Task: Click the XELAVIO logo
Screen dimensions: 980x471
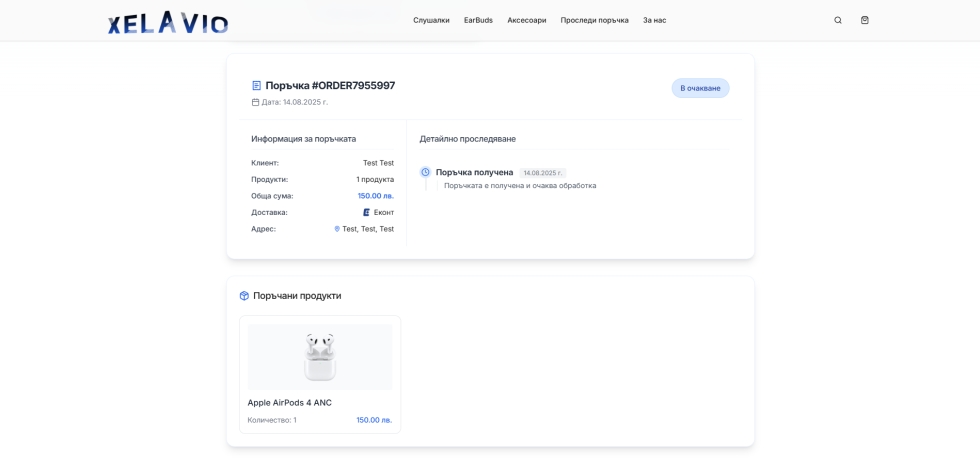Action: point(168,22)
